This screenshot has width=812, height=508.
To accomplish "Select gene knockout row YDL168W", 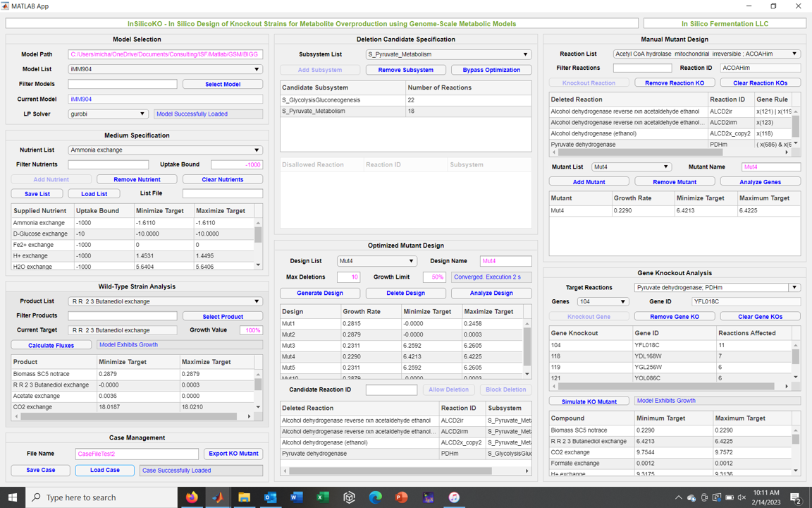I will 670,356.
